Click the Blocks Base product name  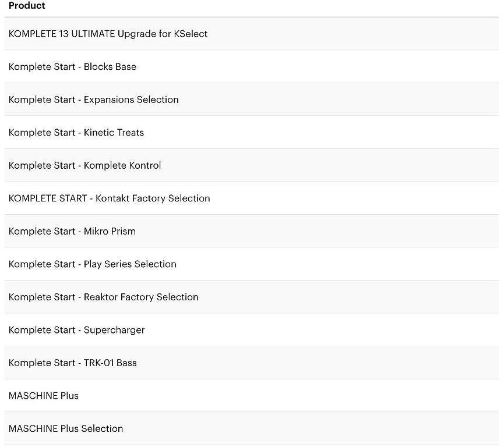(x=110, y=67)
